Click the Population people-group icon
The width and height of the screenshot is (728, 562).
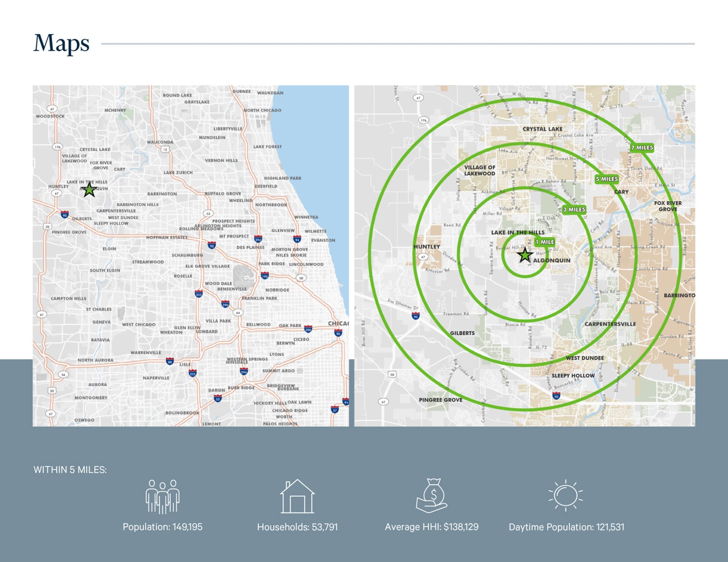(x=162, y=497)
